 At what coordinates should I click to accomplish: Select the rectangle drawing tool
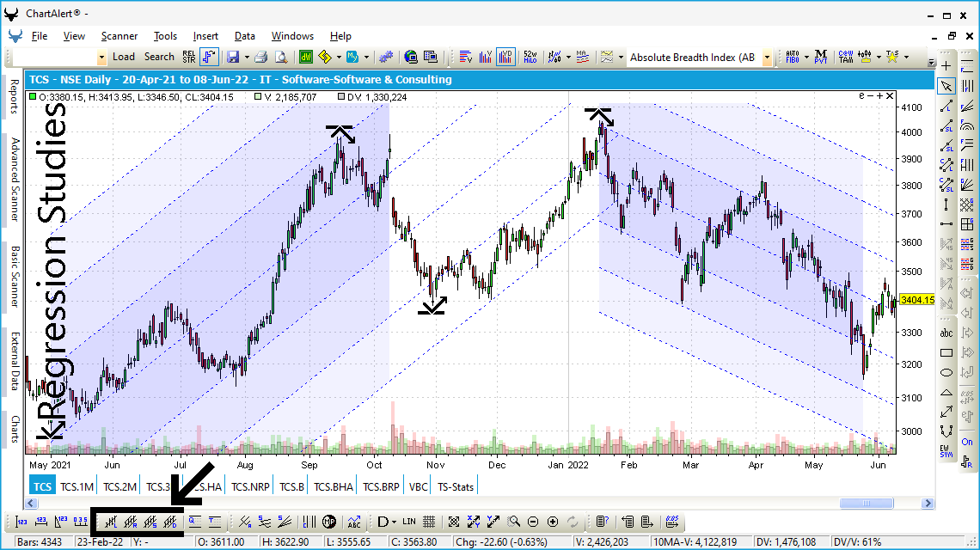[x=946, y=352]
